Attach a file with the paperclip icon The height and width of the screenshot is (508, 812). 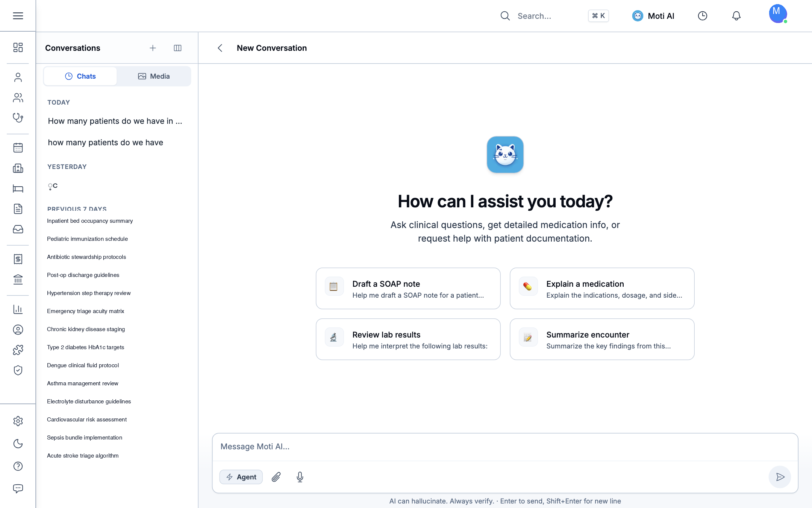(x=276, y=477)
